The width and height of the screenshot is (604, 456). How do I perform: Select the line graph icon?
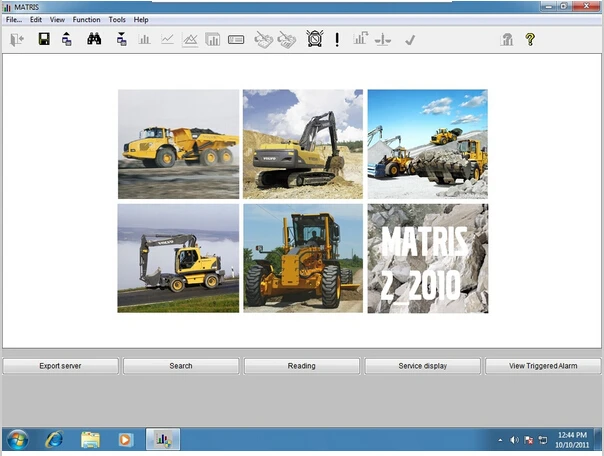point(167,39)
